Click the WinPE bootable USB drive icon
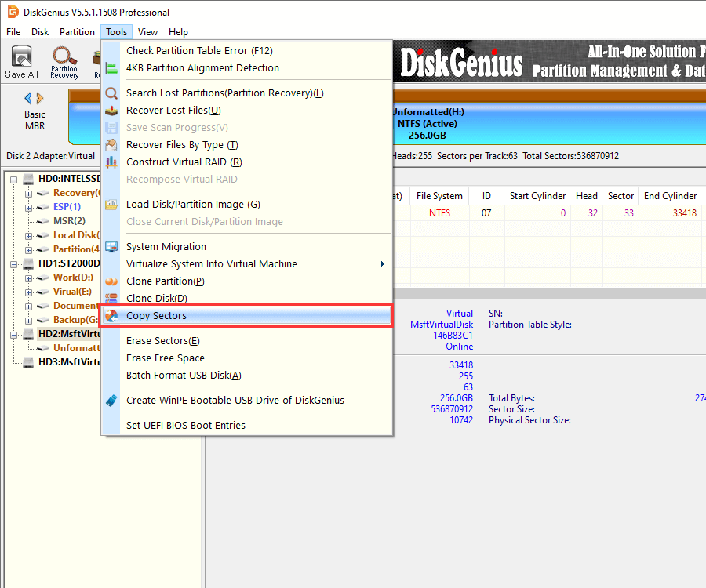Viewport: 706px width, 588px height. [111, 401]
